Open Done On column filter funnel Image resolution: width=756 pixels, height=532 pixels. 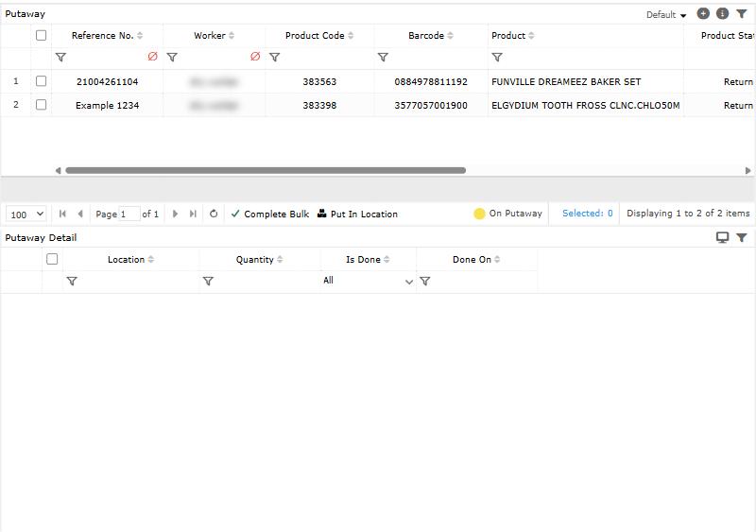click(x=424, y=282)
